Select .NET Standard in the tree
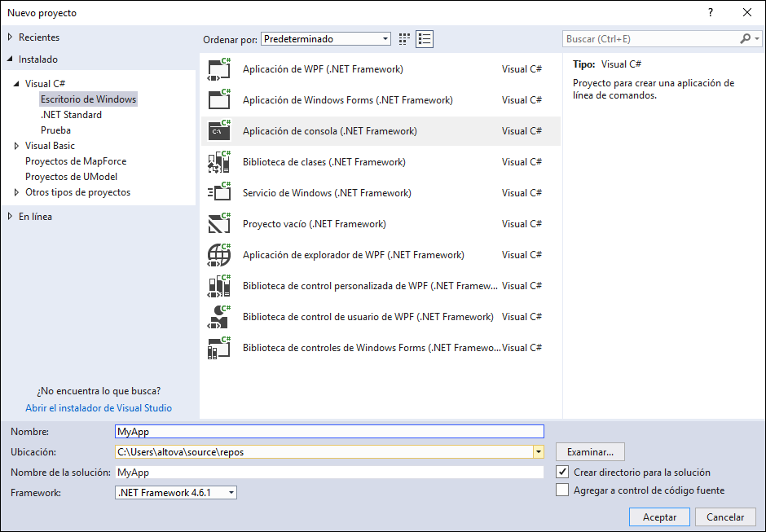This screenshot has width=766, height=532. pos(71,115)
